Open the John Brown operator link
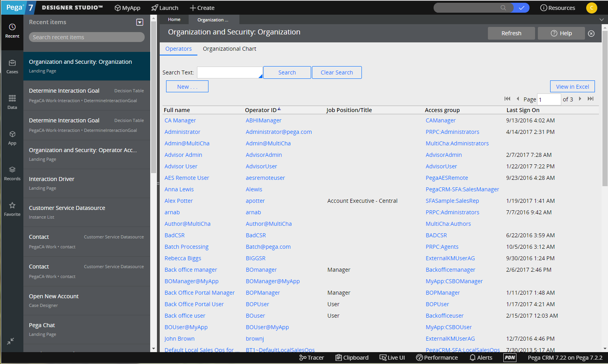 click(180, 339)
